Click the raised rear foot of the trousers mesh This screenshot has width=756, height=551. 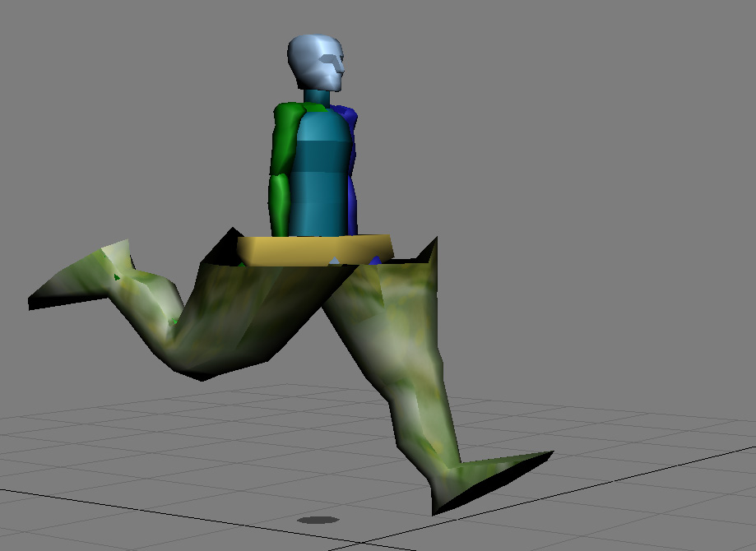[x=80, y=275]
